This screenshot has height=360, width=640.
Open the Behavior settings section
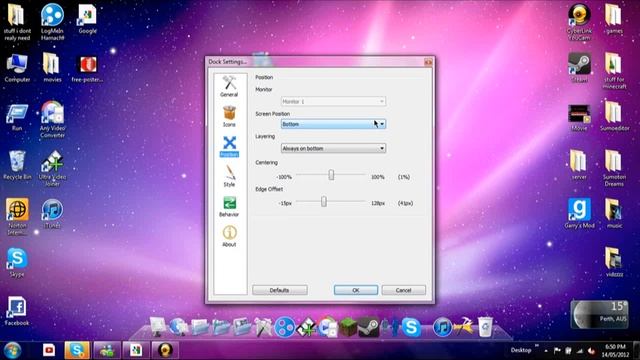click(x=229, y=207)
